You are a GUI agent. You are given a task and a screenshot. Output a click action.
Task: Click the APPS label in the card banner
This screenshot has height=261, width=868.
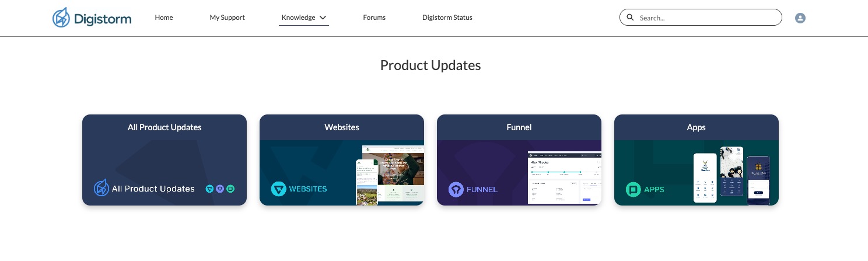pyautogui.click(x=654, y=189)
